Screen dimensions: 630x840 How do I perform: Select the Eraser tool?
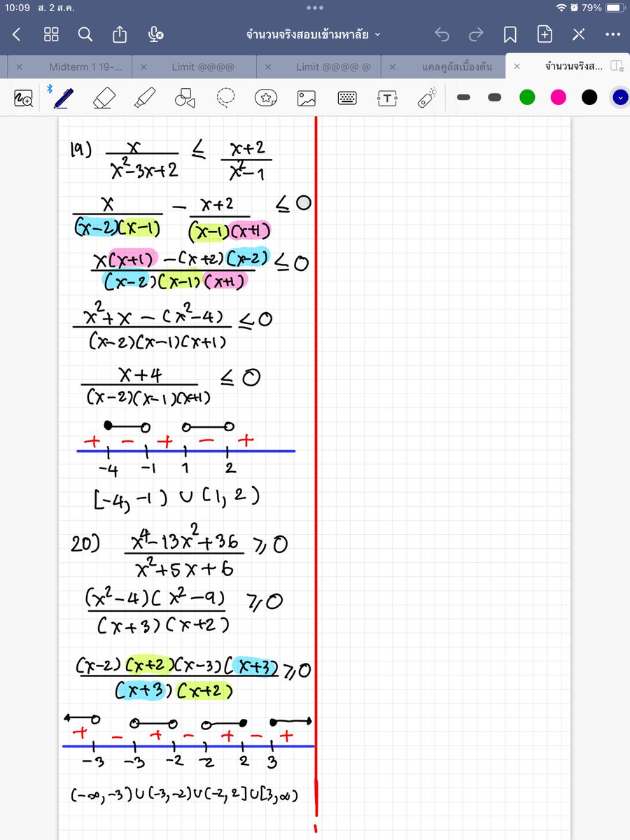coord(104,97)
